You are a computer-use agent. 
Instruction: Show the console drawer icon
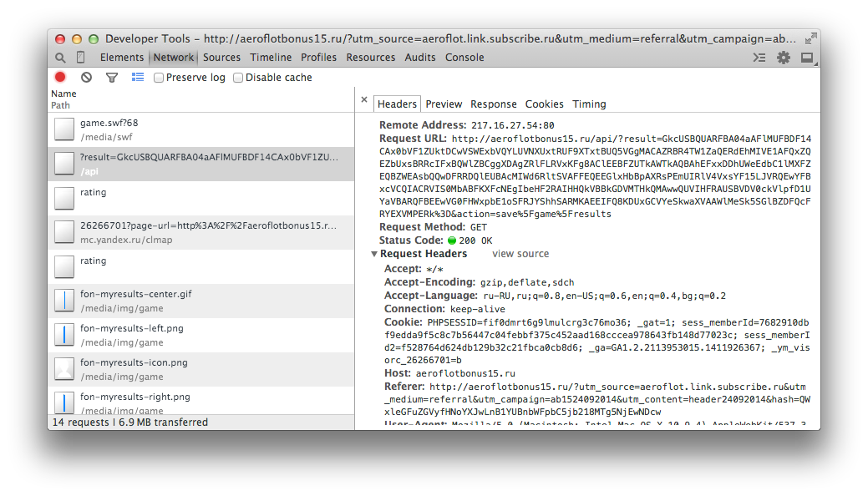[x=759, y=58]
